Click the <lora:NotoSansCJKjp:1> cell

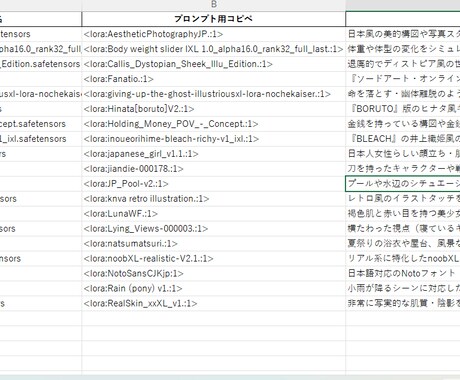point(214,274)
